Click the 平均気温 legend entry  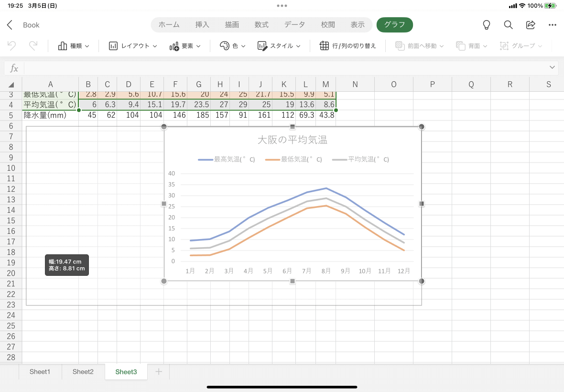pos(360,159)
